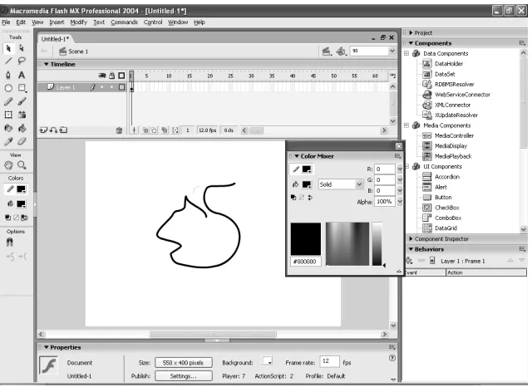Image resolution: width=532 pixels, height=392 pixels.
Task: Select the Free Transform tool
Action: (8, 115)
